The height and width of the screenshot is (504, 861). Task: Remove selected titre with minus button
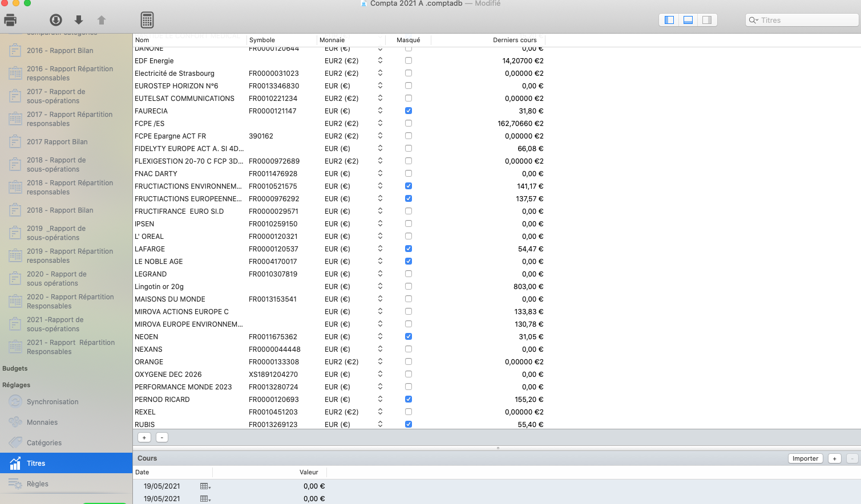(x=162, y=437)
